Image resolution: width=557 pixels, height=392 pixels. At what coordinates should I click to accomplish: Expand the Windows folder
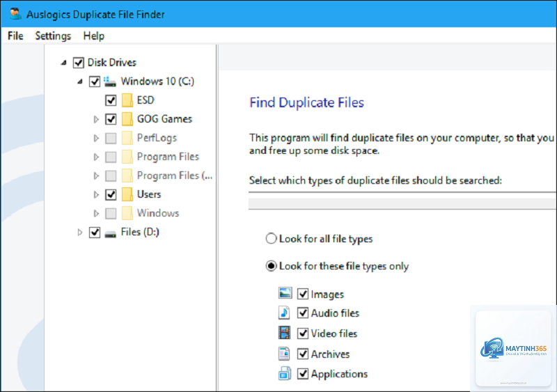coord(96,214)
